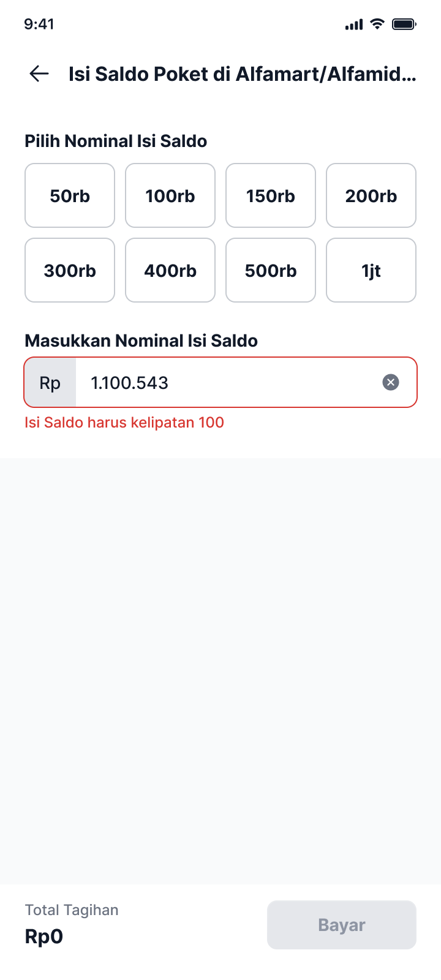Select the 400rb top-up chip
Screen dimensions: 441x980
pos(170,270)
